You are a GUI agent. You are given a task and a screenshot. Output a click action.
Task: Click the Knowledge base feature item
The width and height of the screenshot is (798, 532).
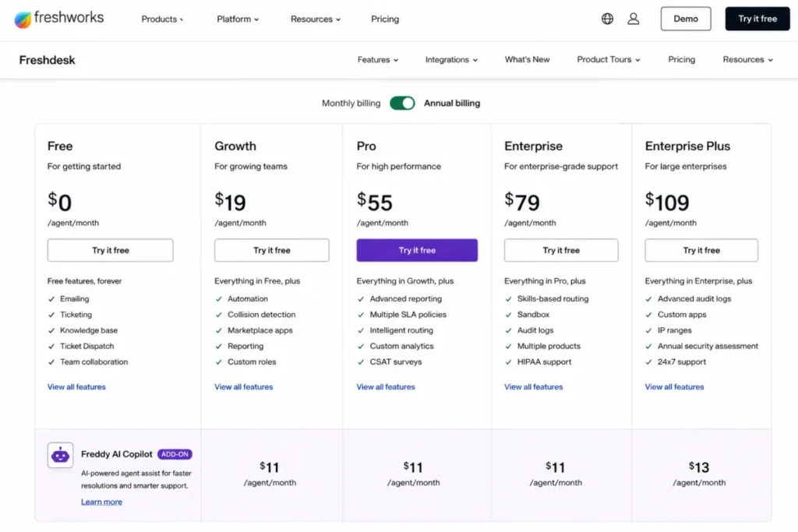89,330
